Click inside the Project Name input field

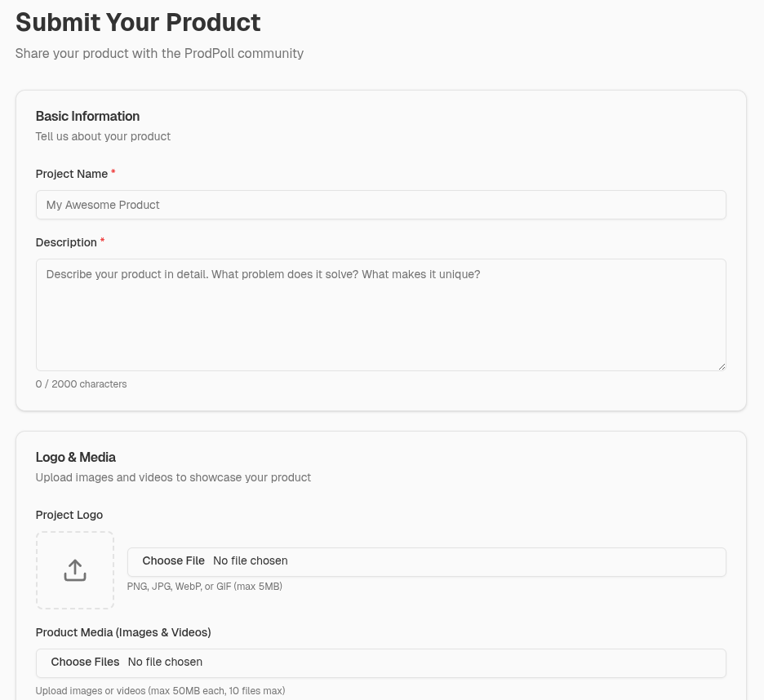coord(380,205)
